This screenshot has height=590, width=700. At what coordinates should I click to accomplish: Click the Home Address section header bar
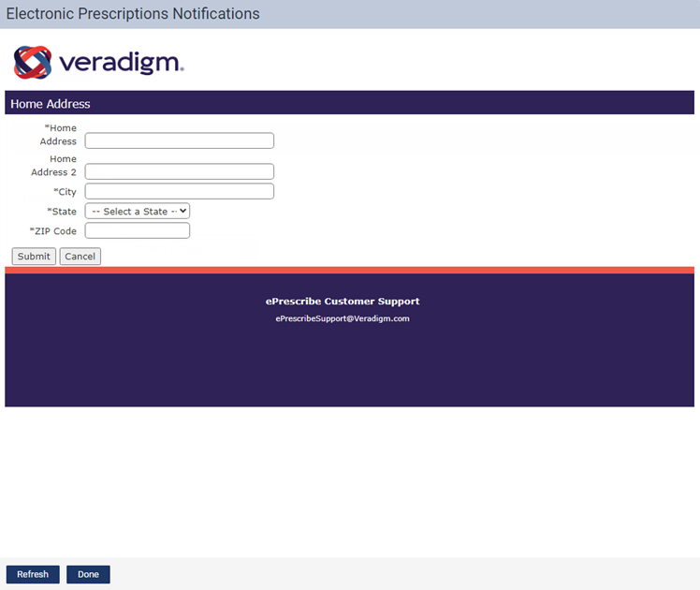pyautogui.click(x=349, y=103)
